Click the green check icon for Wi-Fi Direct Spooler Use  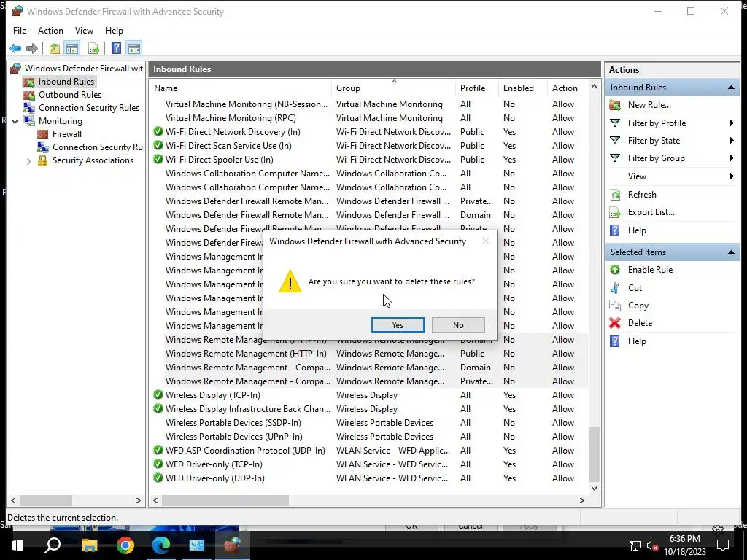[x=158, y=159]
